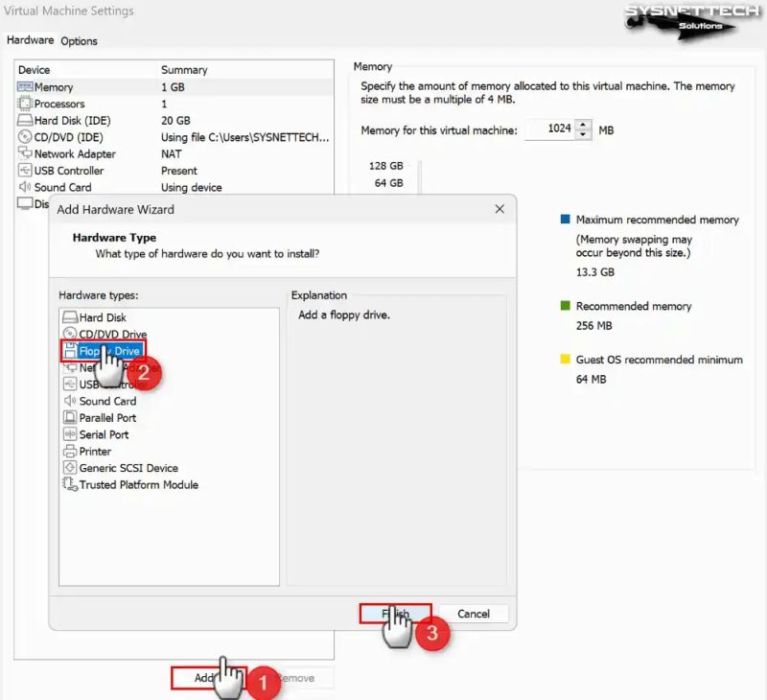Click the 'NAT' summary value

172,153
